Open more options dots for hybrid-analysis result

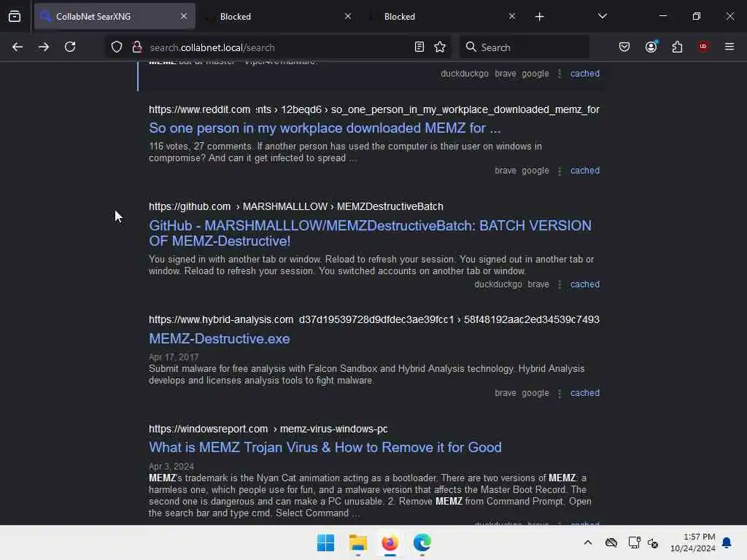[x=560, y=393]
